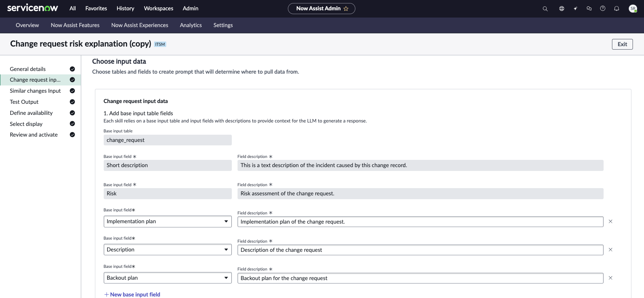The image size is (644, 298).
Task: Go to the Review and activate step
Action: click(x=40, y=135)
